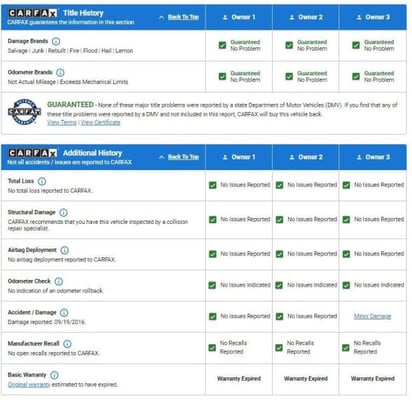Open the View Terms link

pos(62,122)
